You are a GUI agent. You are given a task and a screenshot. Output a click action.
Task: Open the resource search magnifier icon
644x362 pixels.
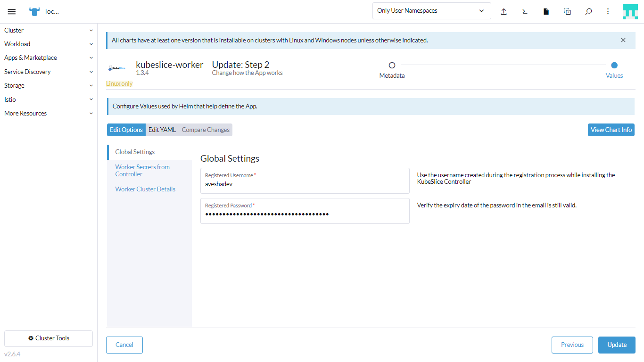(588, 11)
